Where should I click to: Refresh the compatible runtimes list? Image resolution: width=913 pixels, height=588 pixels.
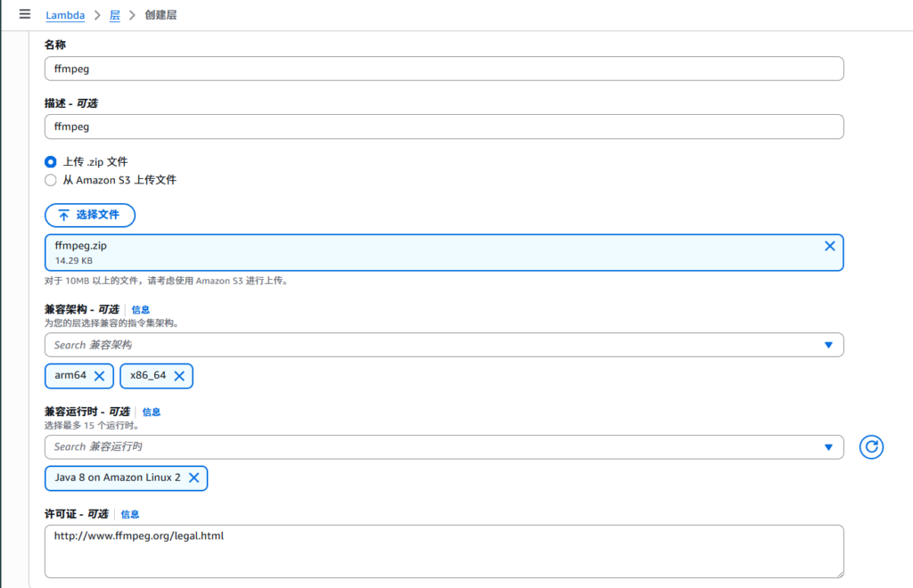pyautogui.click(x=871, y=447)
